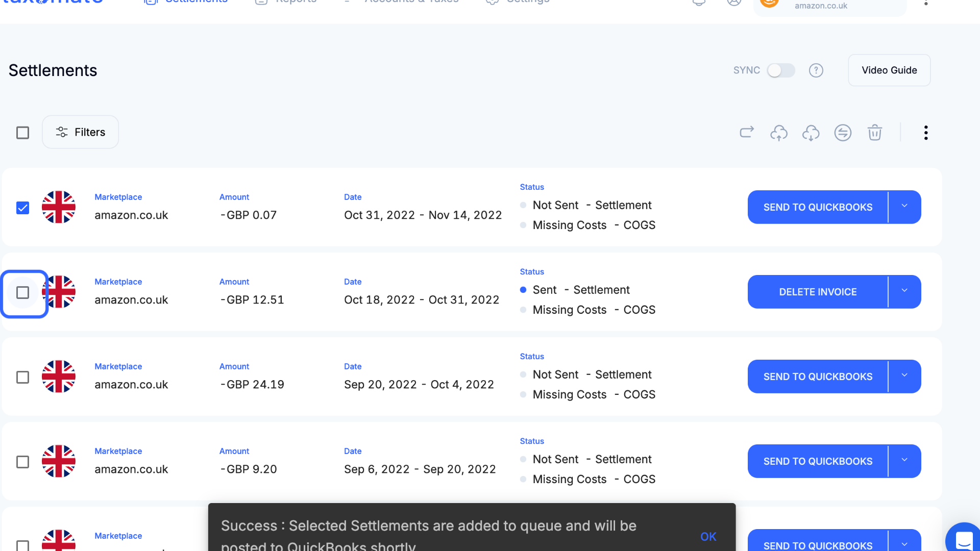Send Oct 31 - Nov 14 settlement to QuickBooks
This screenshot has height=551, width=980.
818,207
